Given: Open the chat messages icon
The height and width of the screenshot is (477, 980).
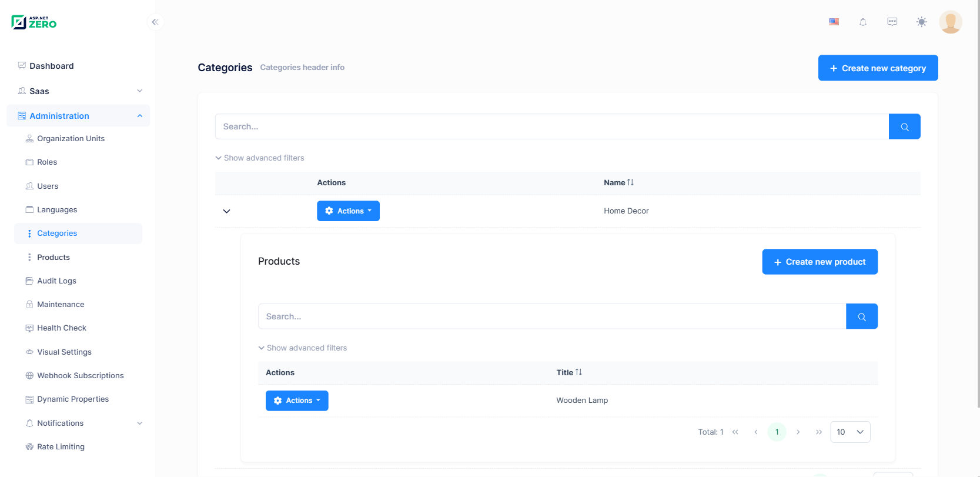Looking at the screenshot, I should click(x=892, y=22).
